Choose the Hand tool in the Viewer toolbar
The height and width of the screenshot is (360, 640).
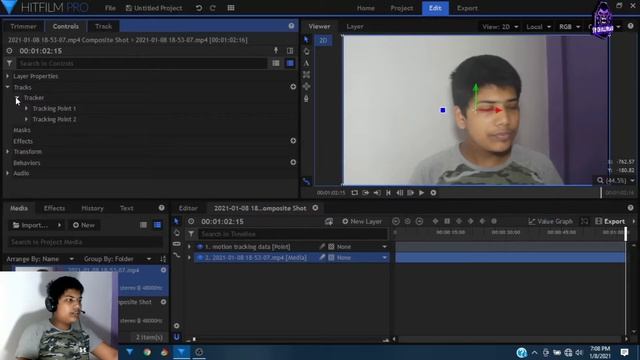coord(306,51)
